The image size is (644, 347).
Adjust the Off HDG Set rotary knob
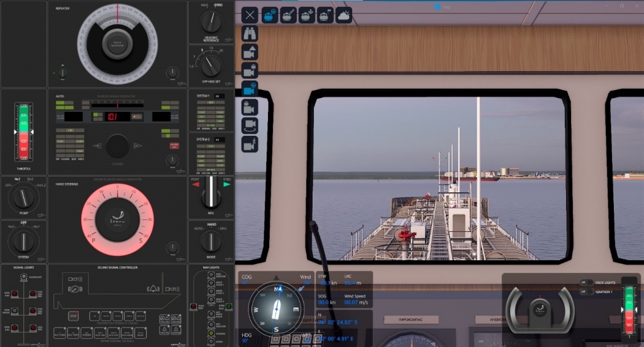[211, 64]
